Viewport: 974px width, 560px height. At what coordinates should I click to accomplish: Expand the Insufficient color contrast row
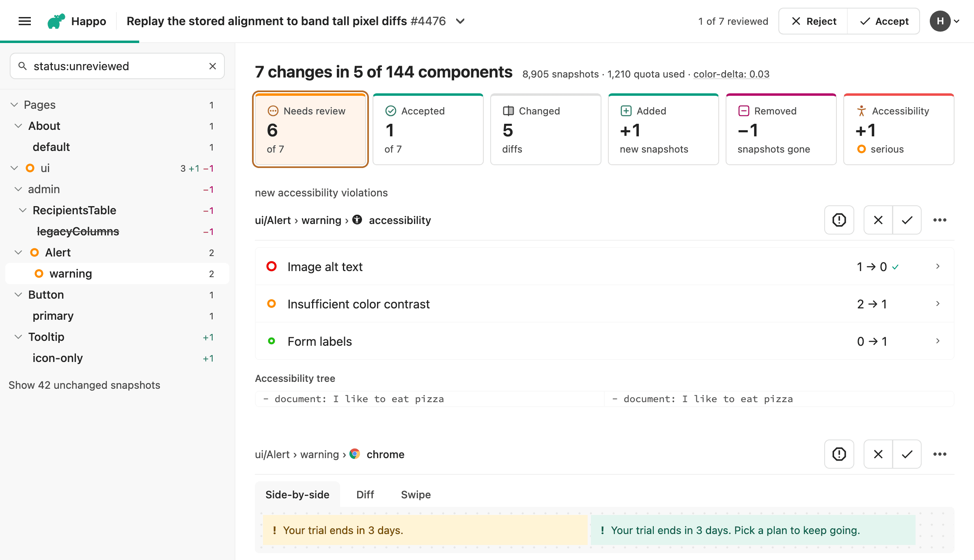[604, 304]
